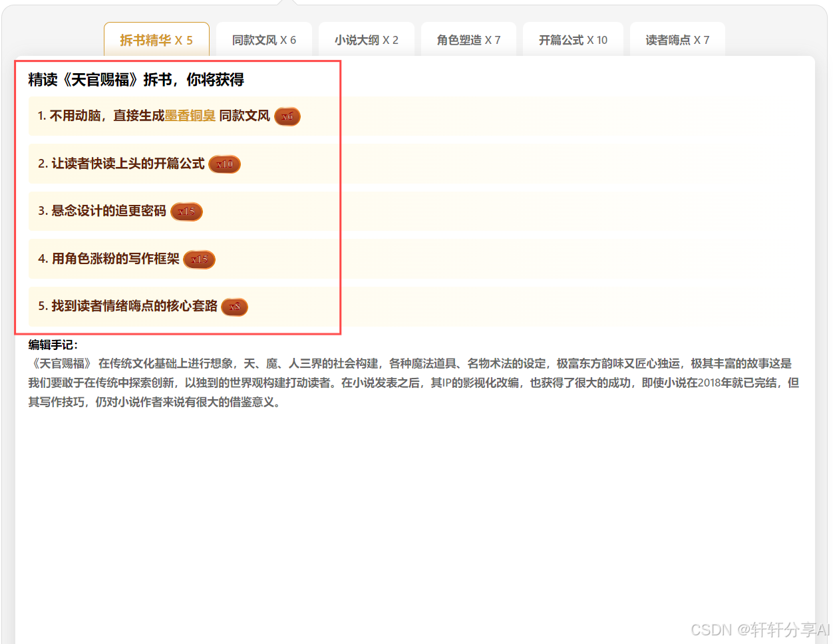Select the 读者嗨点 X 7 tab

pyautogui.click(x=677, y=40)
